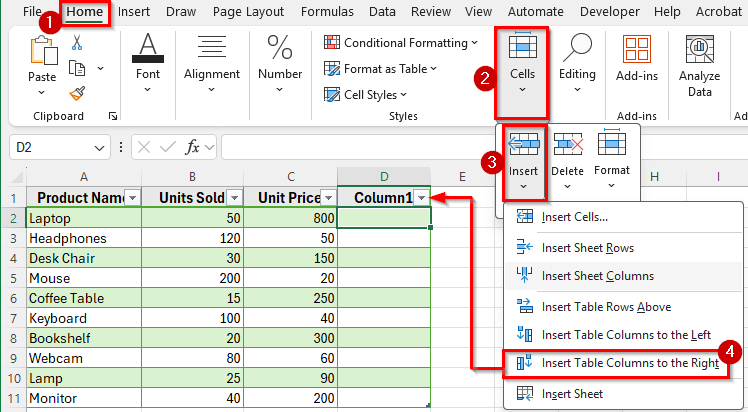Click the Cut scissors icon

tap(77, 42)
